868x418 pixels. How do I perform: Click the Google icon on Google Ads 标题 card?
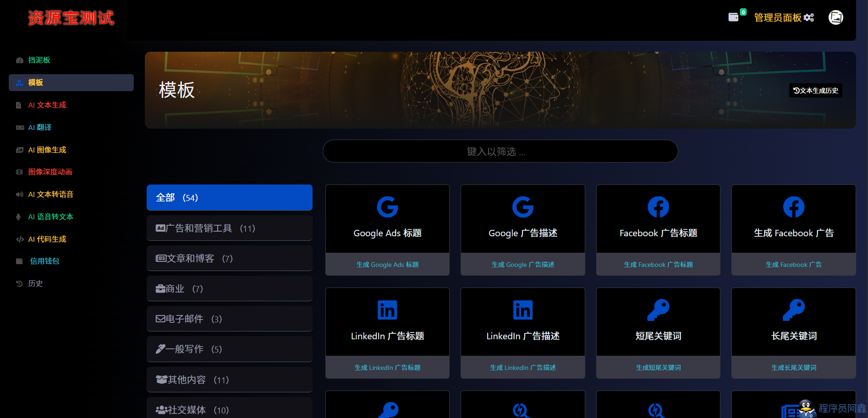tap(387, 207)
